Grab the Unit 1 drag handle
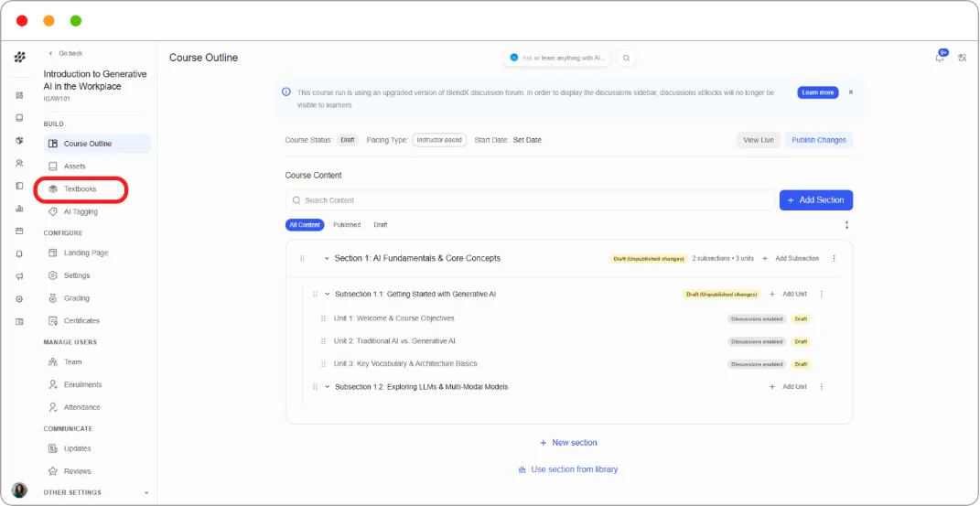 coord(323,318)
